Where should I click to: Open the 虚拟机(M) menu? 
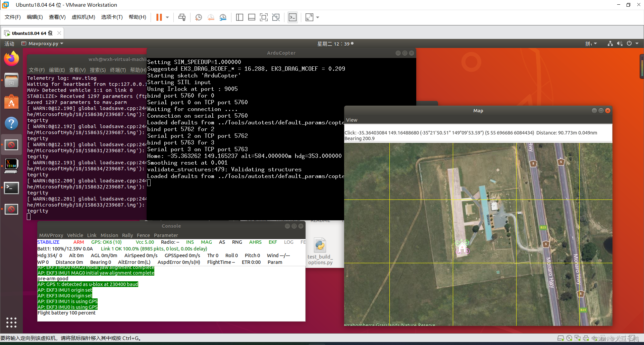84,17
